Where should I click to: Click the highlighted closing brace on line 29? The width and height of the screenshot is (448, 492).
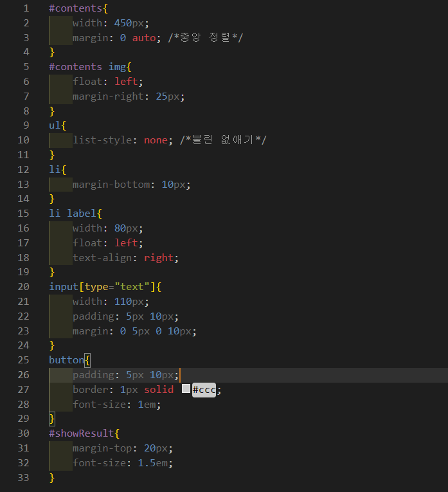(x=52, y=419)
